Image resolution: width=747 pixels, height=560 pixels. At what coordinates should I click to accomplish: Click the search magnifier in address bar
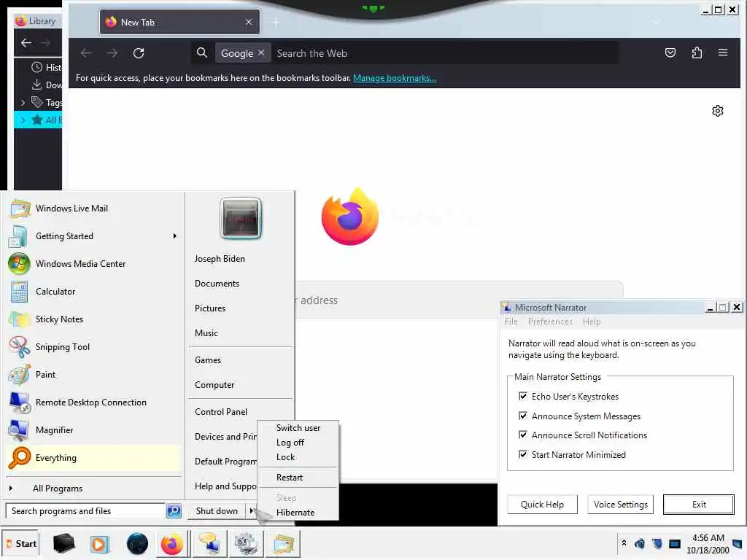tap(202, 52)
